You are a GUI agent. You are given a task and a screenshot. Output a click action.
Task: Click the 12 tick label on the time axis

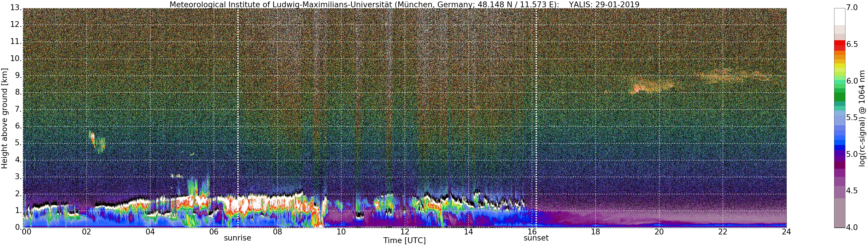405,232
